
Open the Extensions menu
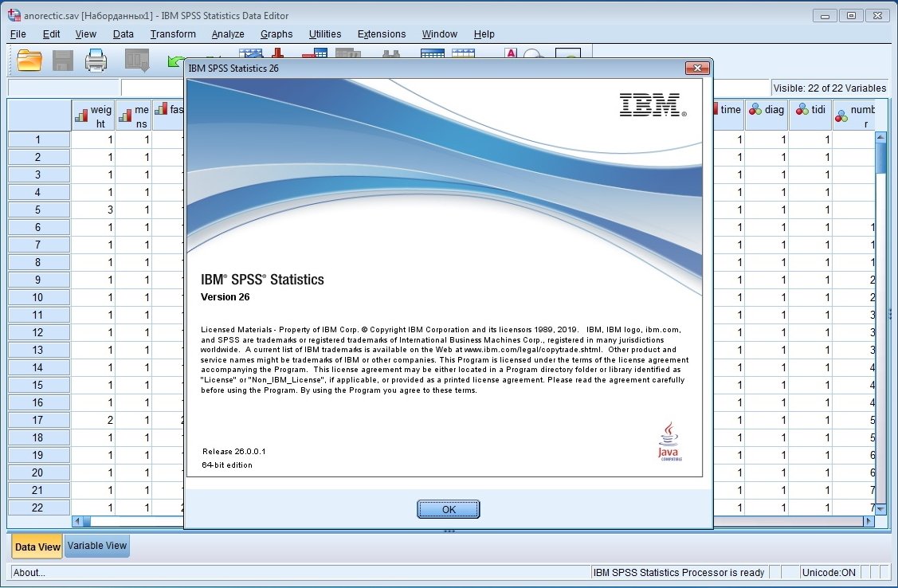382,34
